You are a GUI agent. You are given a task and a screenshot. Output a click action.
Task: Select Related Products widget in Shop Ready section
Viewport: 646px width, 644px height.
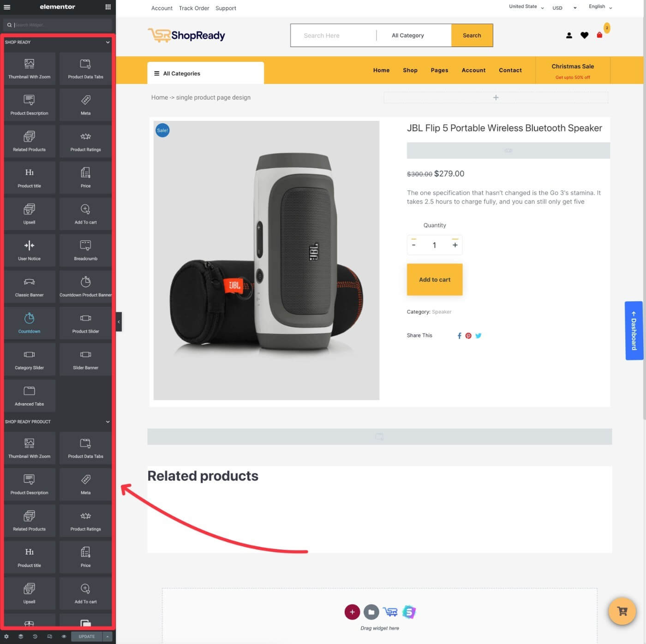click(30, 141)
